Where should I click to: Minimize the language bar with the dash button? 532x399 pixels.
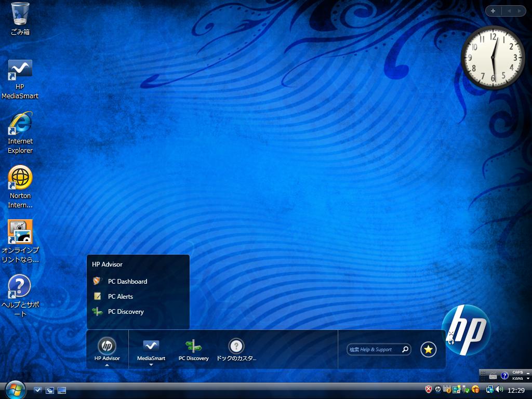coord(528,373)
